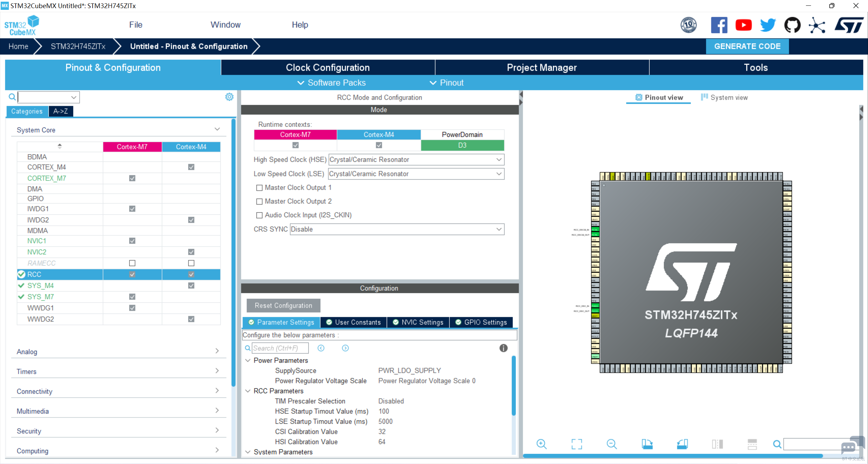Toggle Cortex-M7 runtime context checkbox
The width and height of the screenshot is (868, 464).
(296, 145)
